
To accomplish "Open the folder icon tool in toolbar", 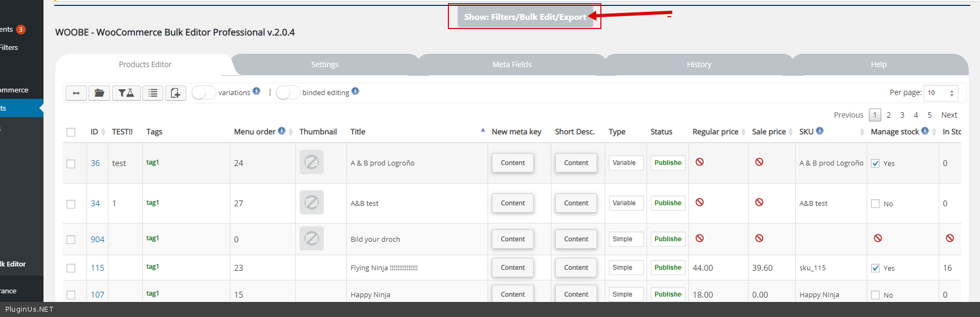I will (x=99, y=93).
